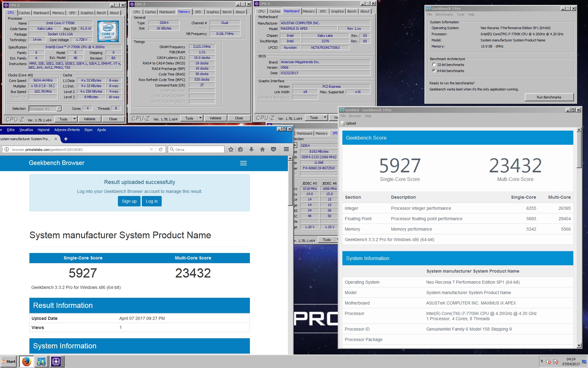588x368 pixels.
Task: Open the Pocket shield icon in Firefox
Action: click(273, 149)
